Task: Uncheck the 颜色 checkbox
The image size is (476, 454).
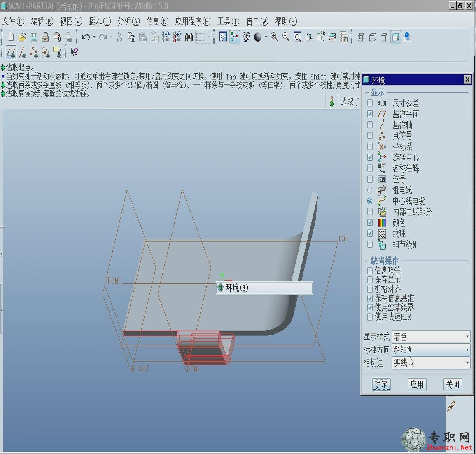Action: pyautogui.click(x=370, y=222)
